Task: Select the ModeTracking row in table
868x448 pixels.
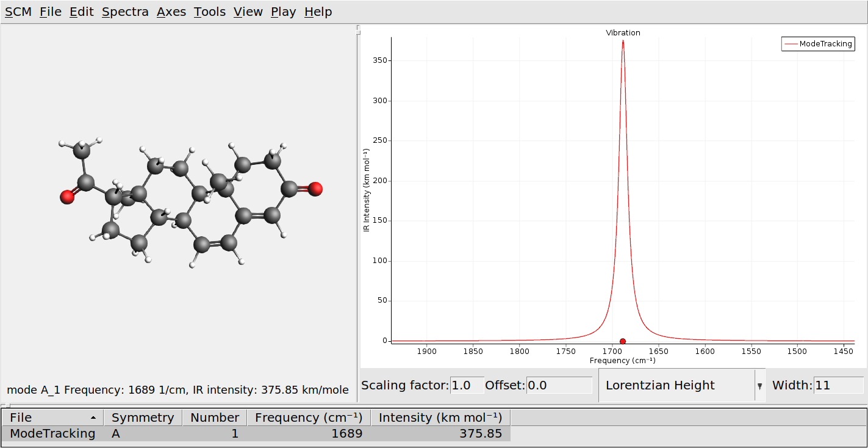Action: pos(53,433)
